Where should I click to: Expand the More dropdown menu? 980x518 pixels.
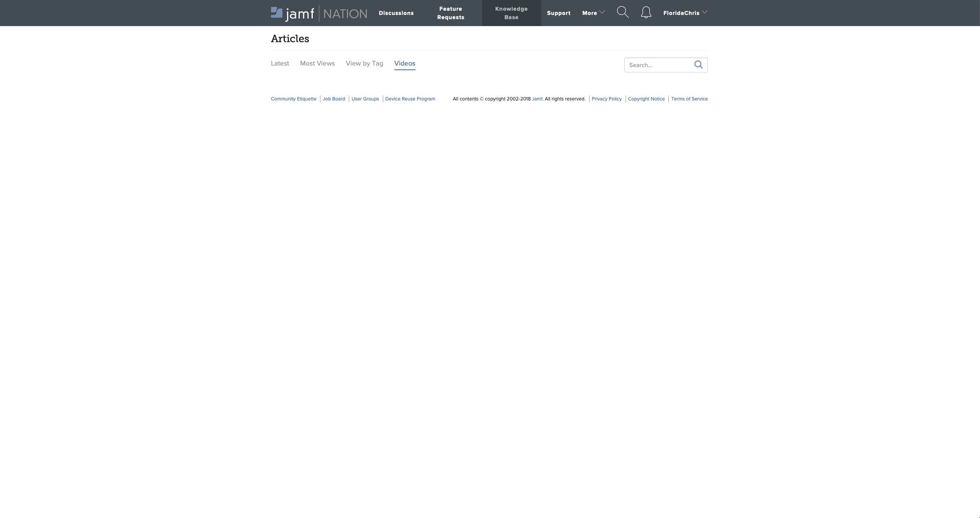tap(593, 13)
